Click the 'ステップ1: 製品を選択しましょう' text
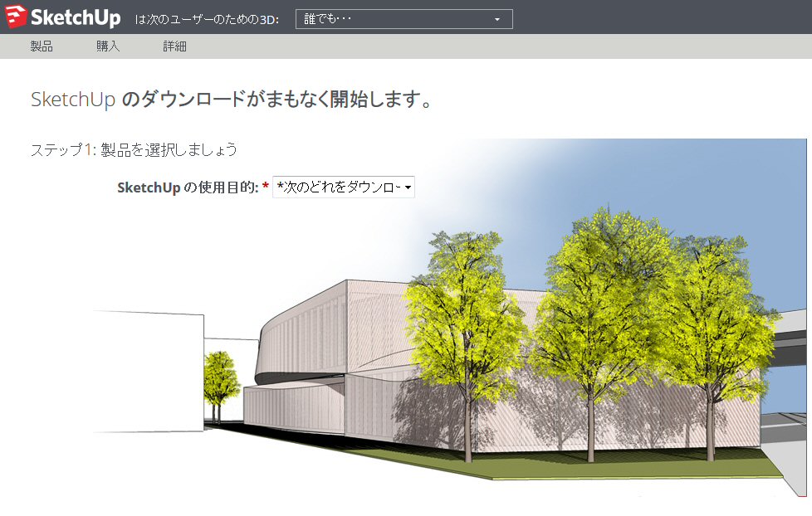 point(135,149)
